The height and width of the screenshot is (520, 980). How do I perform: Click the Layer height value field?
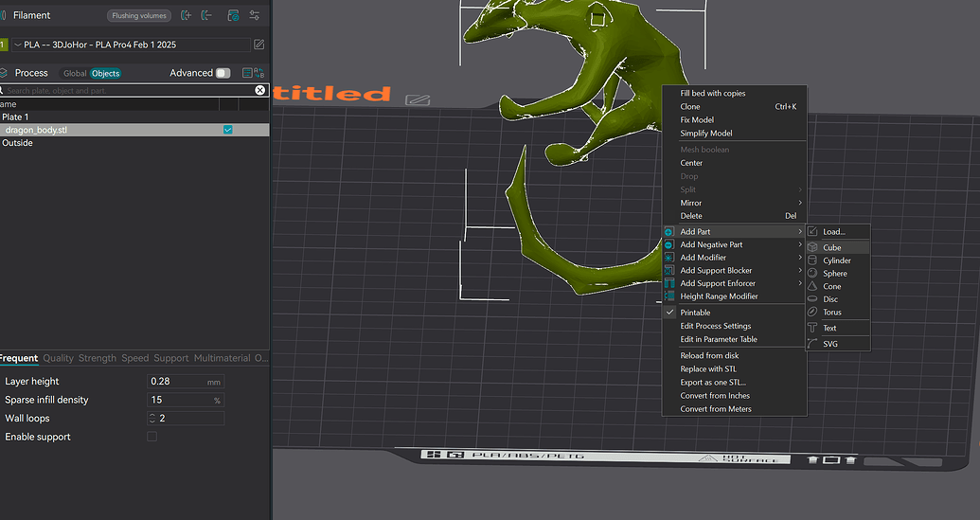(x=186, y=382)
